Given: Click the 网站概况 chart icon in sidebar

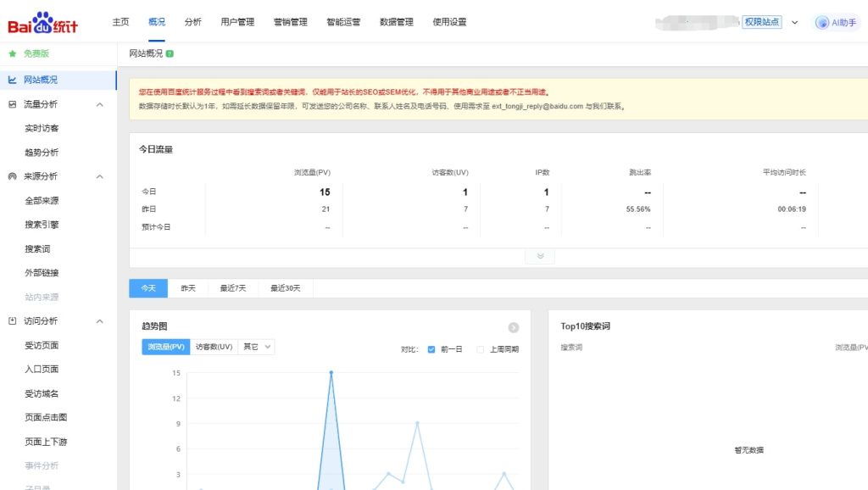Looking at the screenshot, I should click(12, 80).
